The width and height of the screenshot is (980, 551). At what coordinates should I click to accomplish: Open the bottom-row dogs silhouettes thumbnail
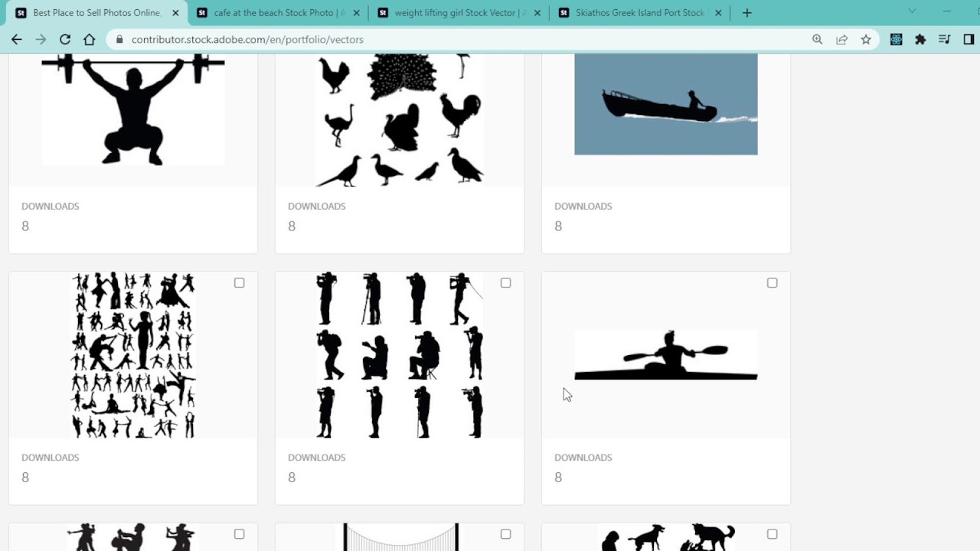coord(666,537)
